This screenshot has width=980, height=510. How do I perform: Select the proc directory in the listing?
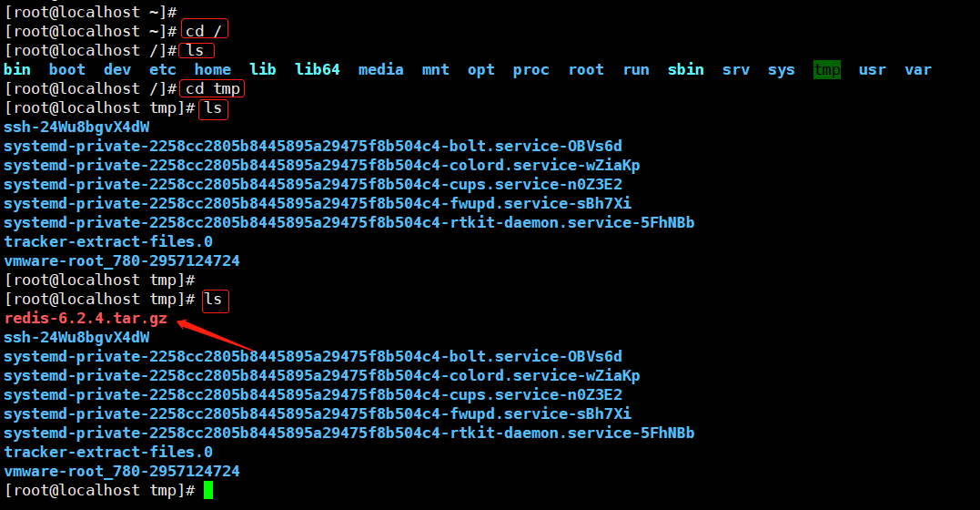coord(531,70)
